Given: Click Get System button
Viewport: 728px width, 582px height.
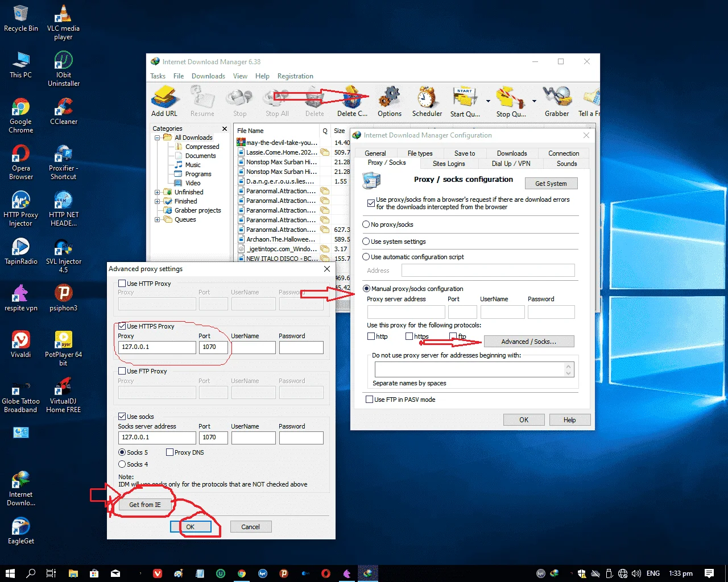Looking at the screenshot, I should (551, 184).
